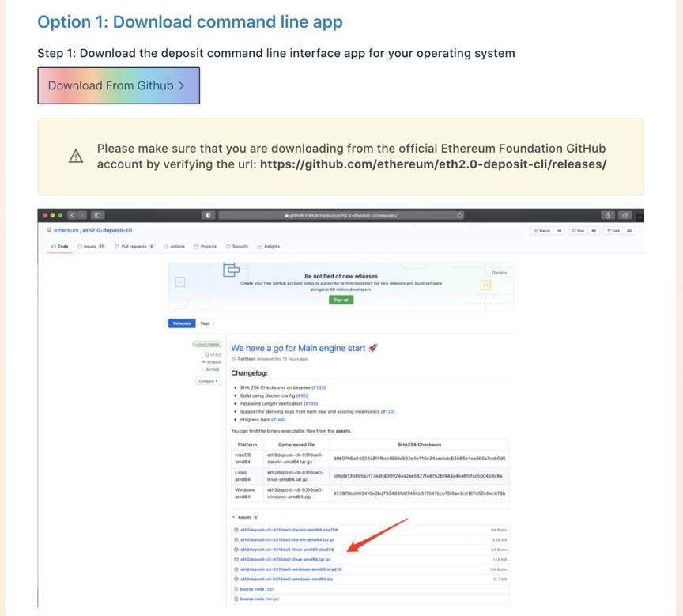
Task: Download the linux-amd64.tar.gz asset
Action: pyautogui.click(x=285, y=559)
